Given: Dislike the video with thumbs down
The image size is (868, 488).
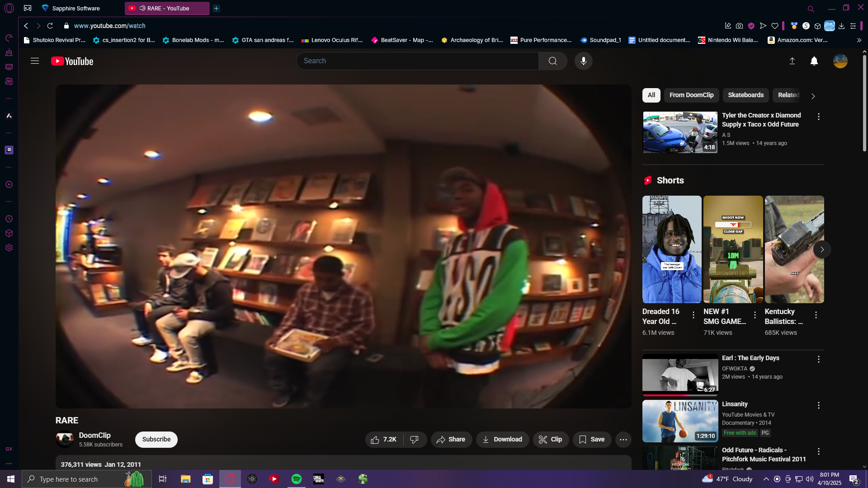Looking at the screenshot, I should (414, 440).
